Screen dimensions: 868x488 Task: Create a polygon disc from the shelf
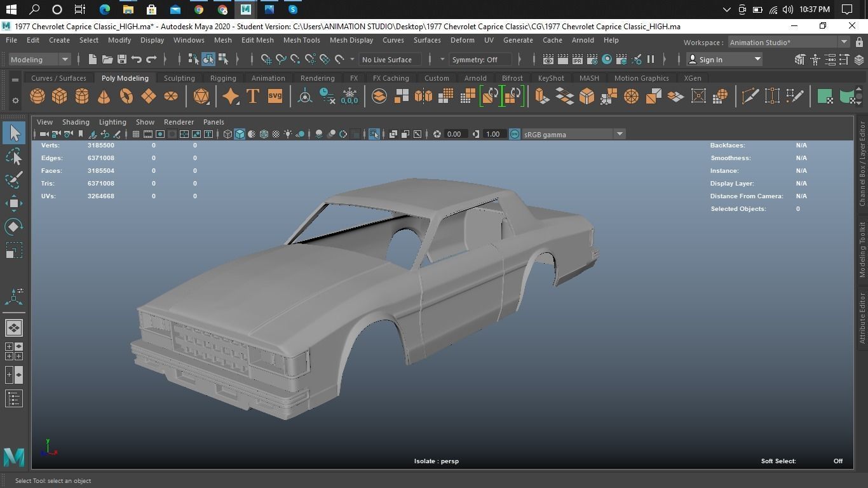click(171, 97)
